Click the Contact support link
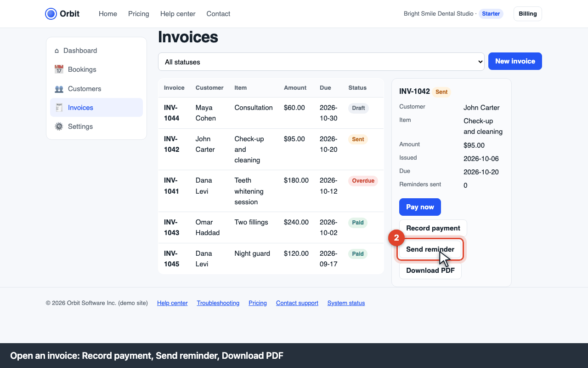This screenshot has width=588, height=368. point(297,303)
